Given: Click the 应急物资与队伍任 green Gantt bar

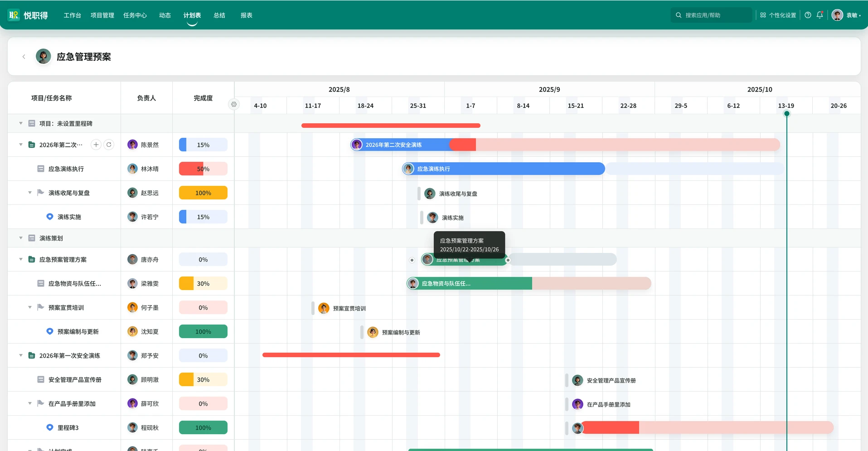Looking at the screenshot, I should (x=469, y=283).
